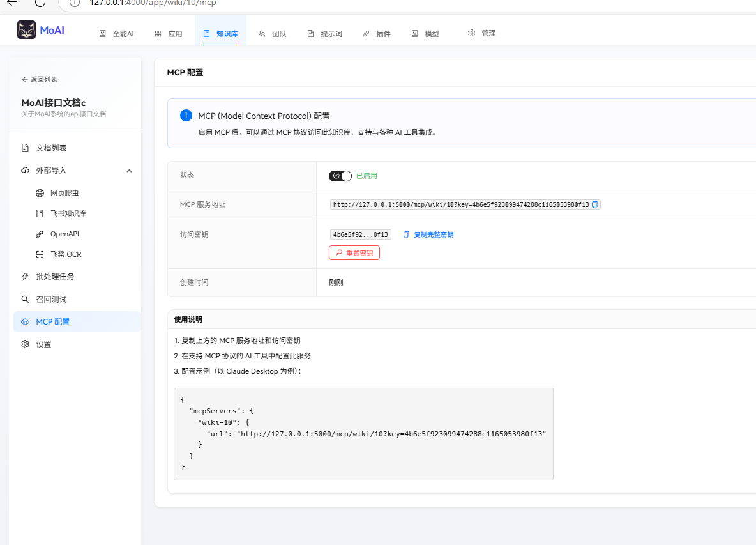Click the 重置密钥 reset key button
The height and width of the screenshot is (545, 756).
(x=354, y=253)
